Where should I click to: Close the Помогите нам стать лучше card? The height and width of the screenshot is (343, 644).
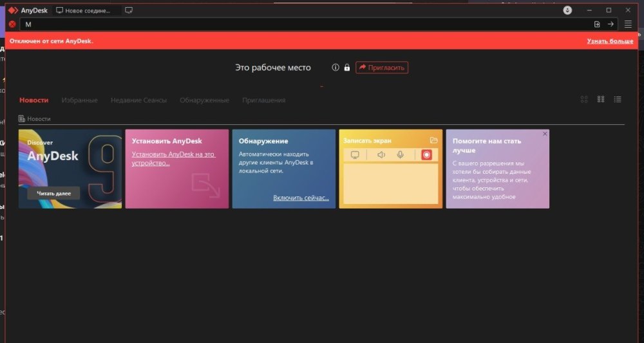coord(545,134)
